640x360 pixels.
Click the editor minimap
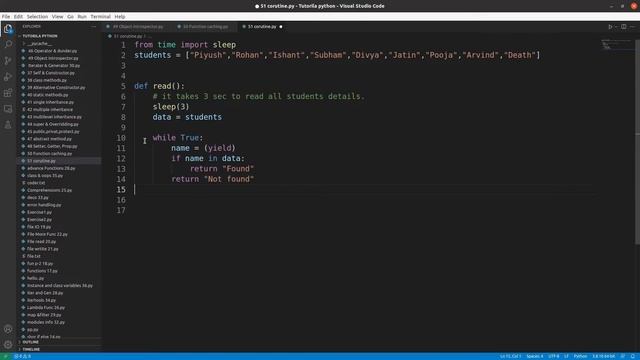pos(617,44)
